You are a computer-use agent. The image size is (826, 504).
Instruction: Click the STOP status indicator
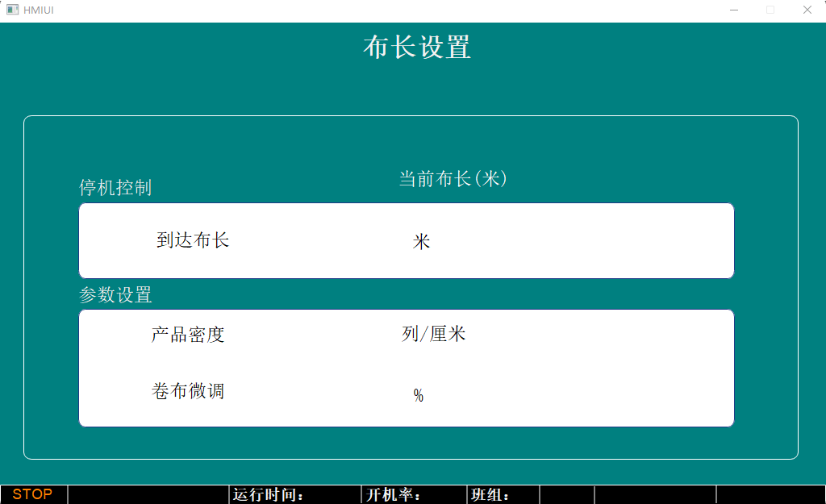click(32, 494)
